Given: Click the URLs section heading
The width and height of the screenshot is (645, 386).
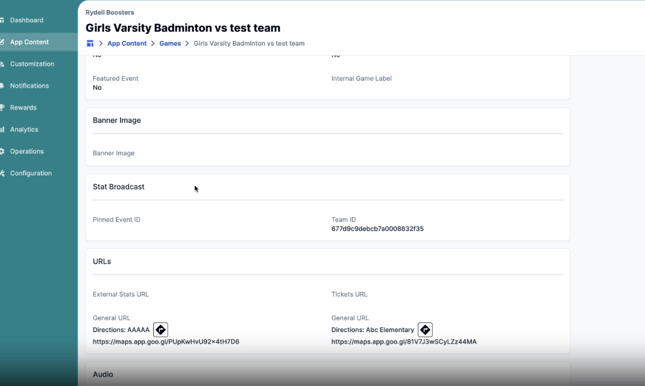Looking at the screenshot, I should (x=102, y=261).
